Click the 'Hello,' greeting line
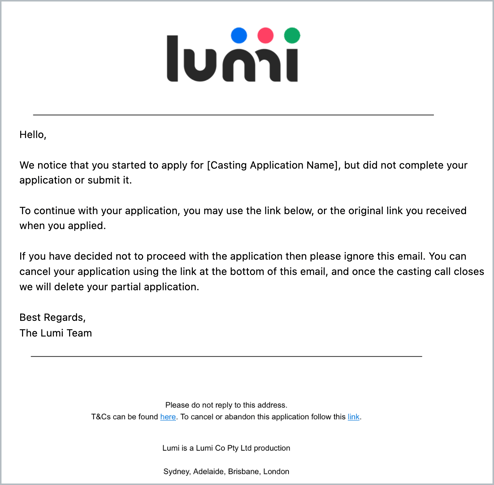 (x=33, y=135)
